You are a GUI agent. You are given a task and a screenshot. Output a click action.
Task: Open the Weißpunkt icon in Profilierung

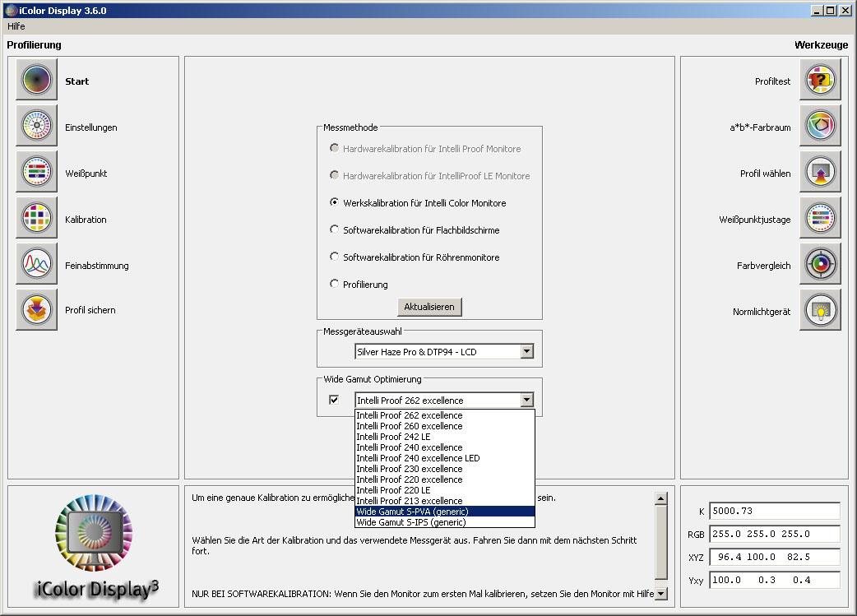[37, 172]
